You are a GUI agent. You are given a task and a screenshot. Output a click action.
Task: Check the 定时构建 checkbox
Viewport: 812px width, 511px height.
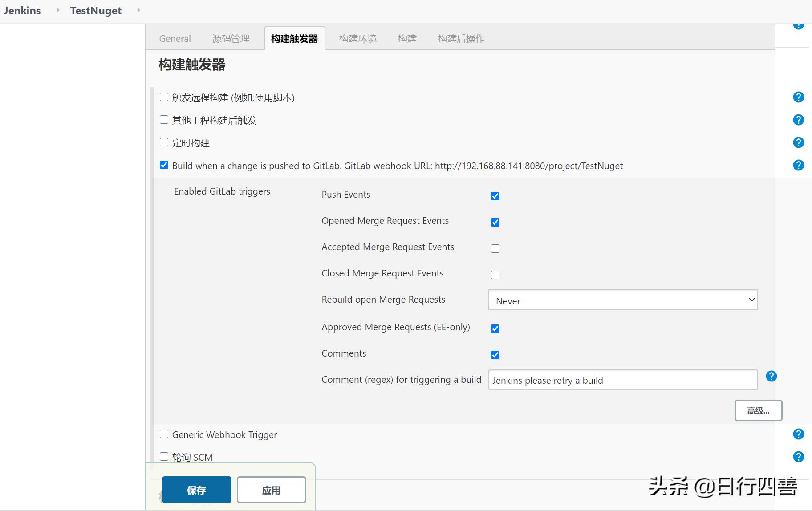[x=164, y=142]
